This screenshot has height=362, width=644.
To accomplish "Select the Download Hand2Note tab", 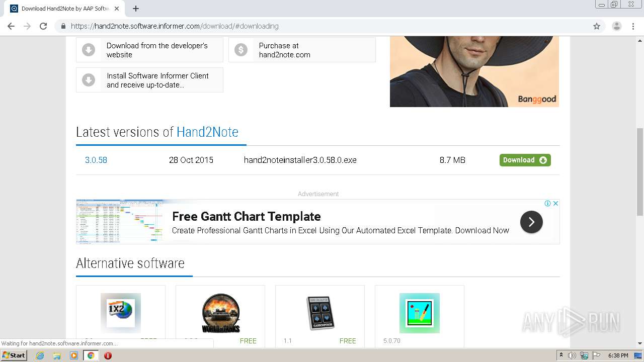I will [64, 9].
